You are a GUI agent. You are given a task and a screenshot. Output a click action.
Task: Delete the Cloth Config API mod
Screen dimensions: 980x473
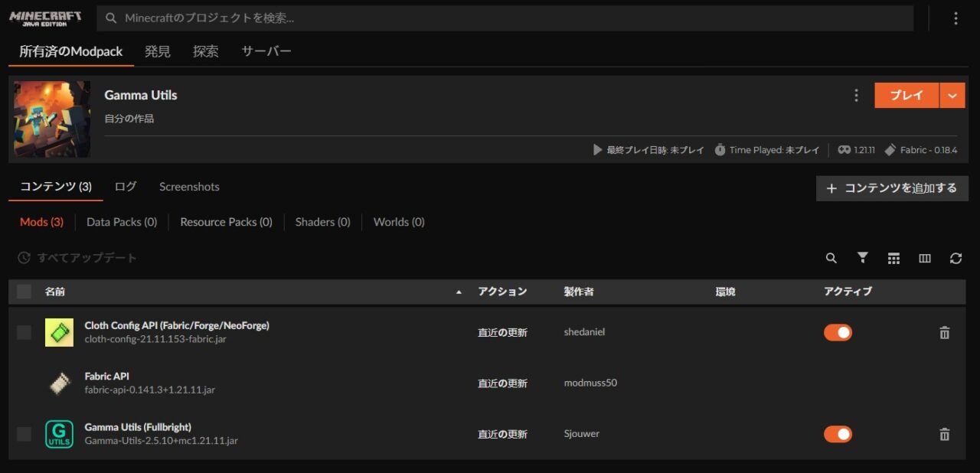click(944, 333)
